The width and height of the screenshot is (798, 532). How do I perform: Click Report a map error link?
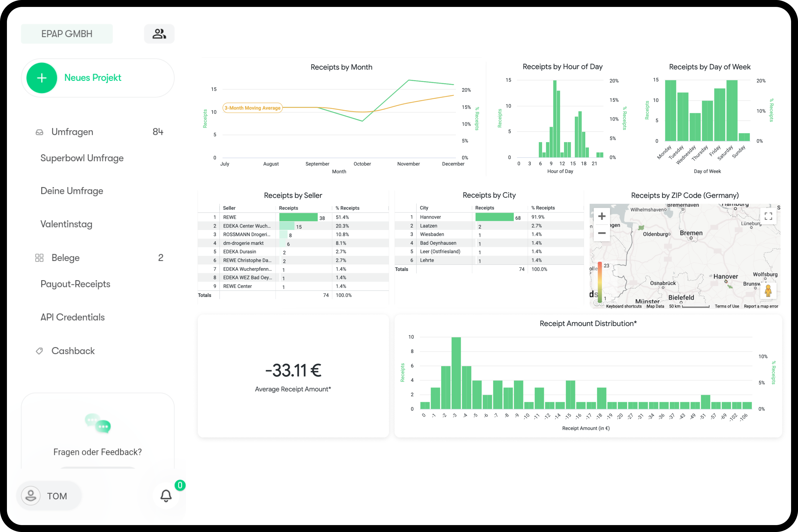[761, 306]
